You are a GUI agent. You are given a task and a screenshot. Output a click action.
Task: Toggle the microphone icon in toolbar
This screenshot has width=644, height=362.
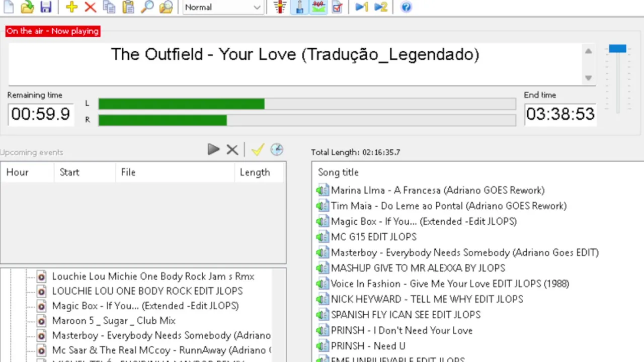[x=299, y=7]
